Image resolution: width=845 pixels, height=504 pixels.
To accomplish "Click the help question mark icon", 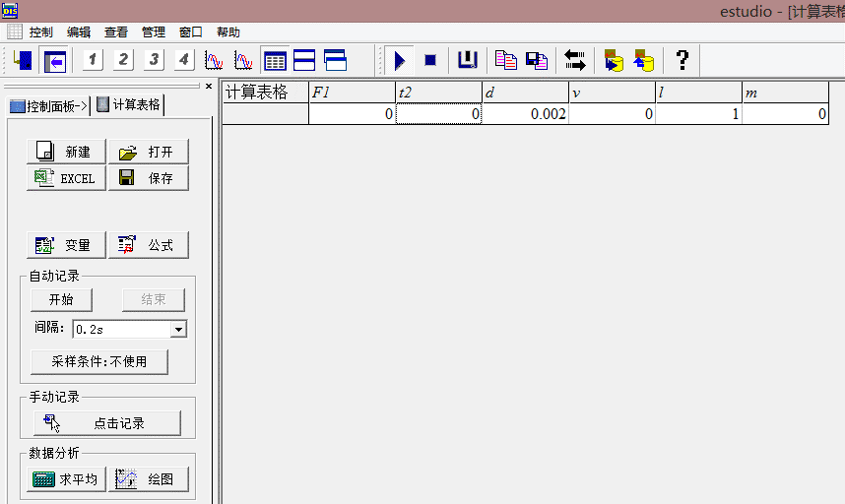I will pyautogui.click(x=682, y=61).
